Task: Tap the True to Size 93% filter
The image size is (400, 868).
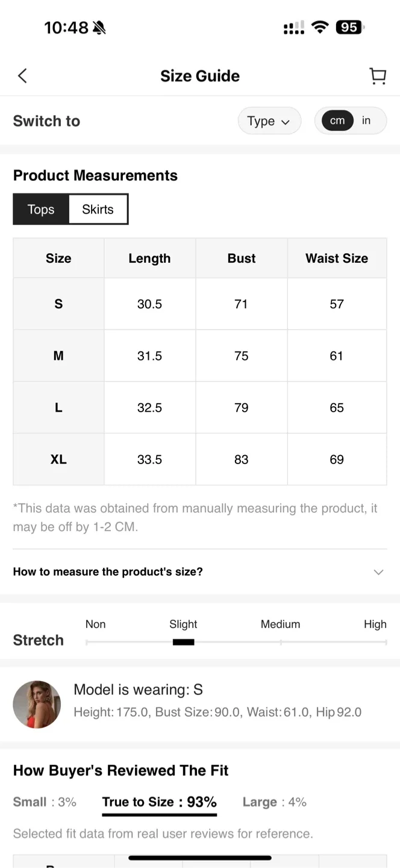Action: tap(159, 802)
